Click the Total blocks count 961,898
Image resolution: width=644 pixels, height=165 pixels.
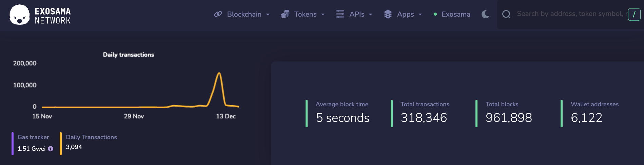pyautogui.click(x=509, y=118)
